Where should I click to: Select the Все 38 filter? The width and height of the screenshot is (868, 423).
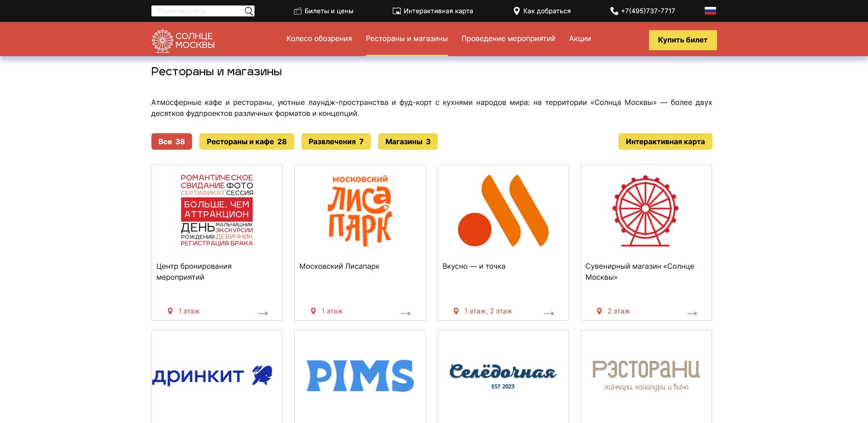coord(172,141)
